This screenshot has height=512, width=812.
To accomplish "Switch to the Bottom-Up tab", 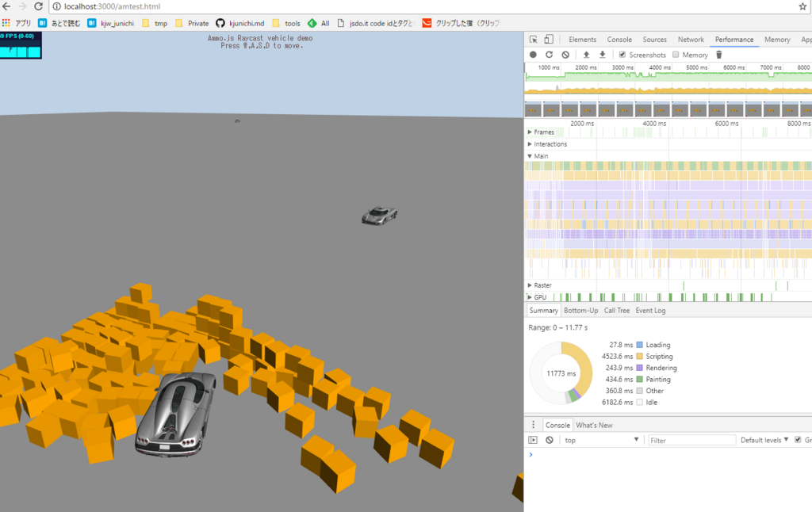I will pyautogui.click(x=581, y=310).
